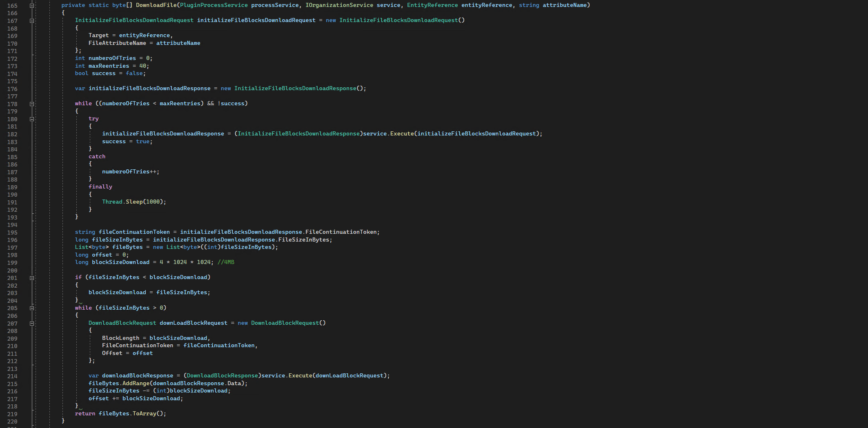Click offset += on line 217

pyautogui.click(x=104, y=398)
